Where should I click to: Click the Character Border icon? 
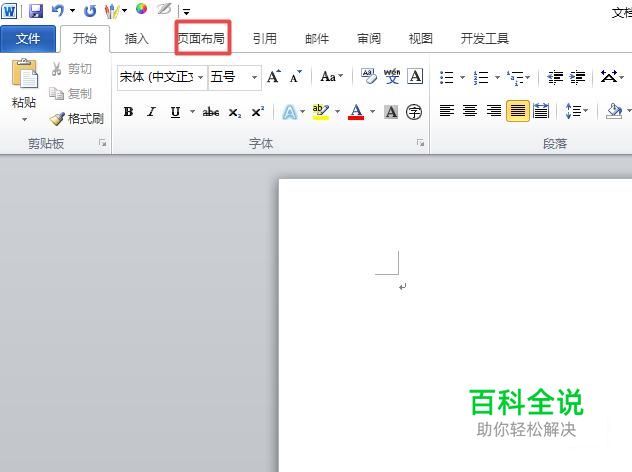[x=415, y=76]
